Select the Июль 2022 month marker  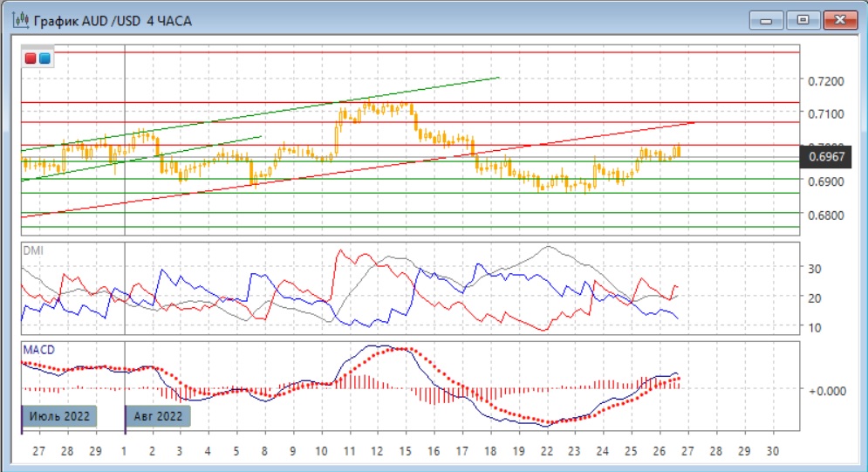click(59, 416)
